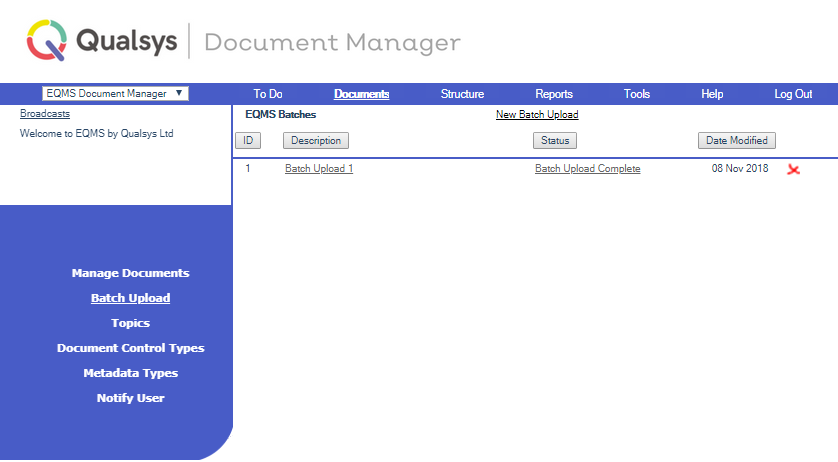838x462 pixels.
Task: Select the Documents menu item
Action: pyautogui.click(x=361, y=94)
